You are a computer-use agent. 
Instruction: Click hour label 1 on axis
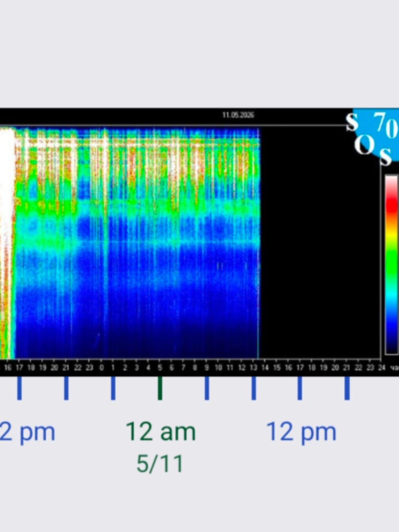tap(113, 368)
